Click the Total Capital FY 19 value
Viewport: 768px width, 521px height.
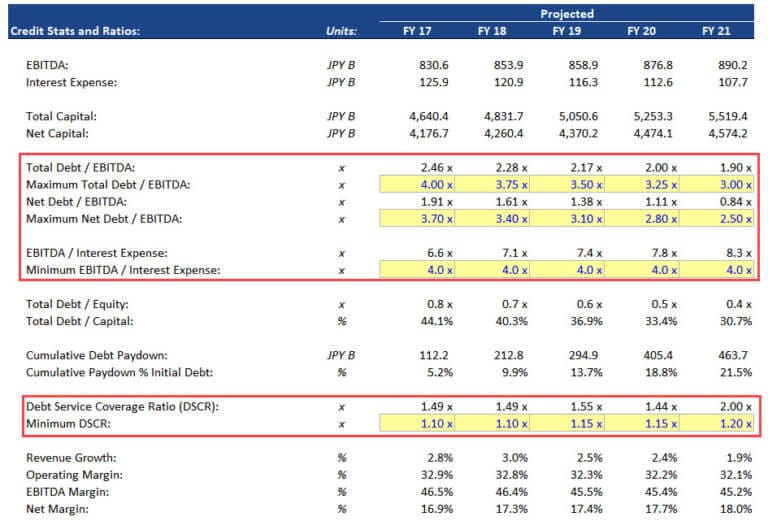point(579,116)
